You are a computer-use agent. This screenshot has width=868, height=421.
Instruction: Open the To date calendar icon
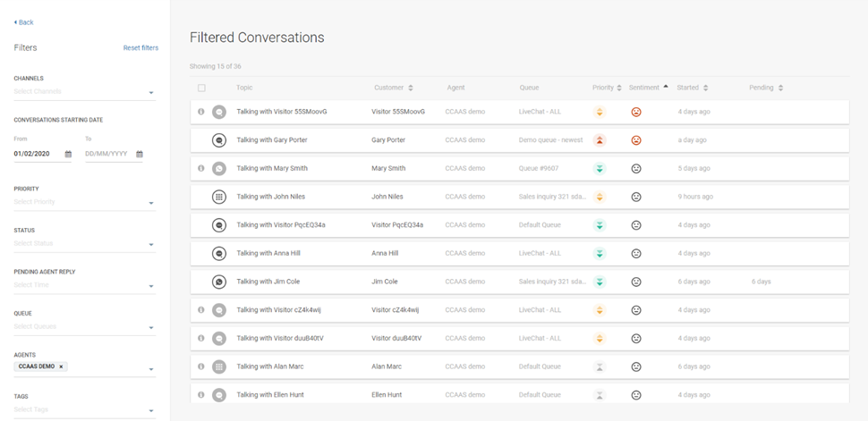click(140, 155)
